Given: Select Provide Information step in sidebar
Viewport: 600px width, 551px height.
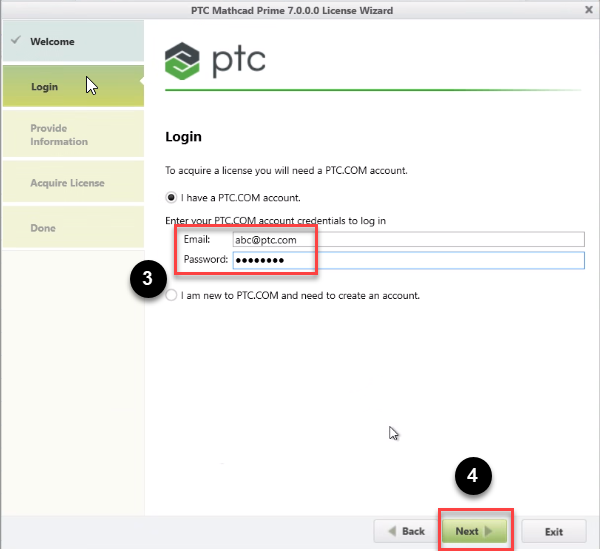Looking at the screenshot, I should click(x=73, y=134).
